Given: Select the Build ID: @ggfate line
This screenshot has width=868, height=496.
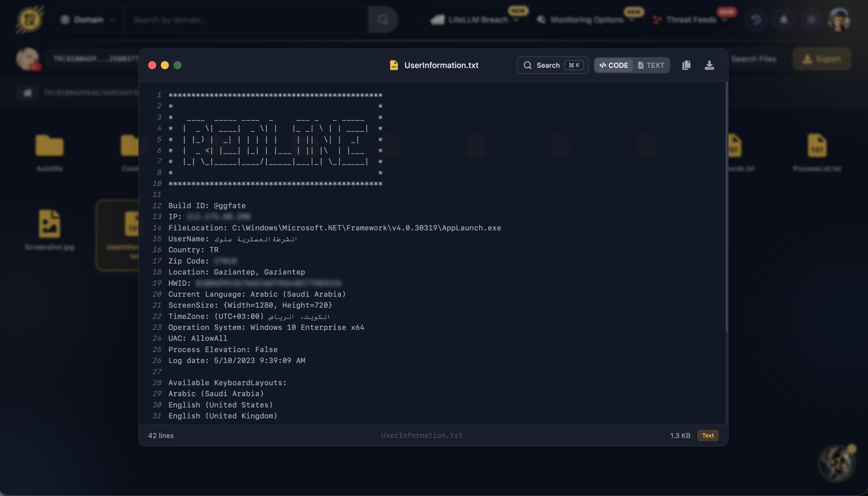Looking at the screenshot, I should (x=207, y=206).
